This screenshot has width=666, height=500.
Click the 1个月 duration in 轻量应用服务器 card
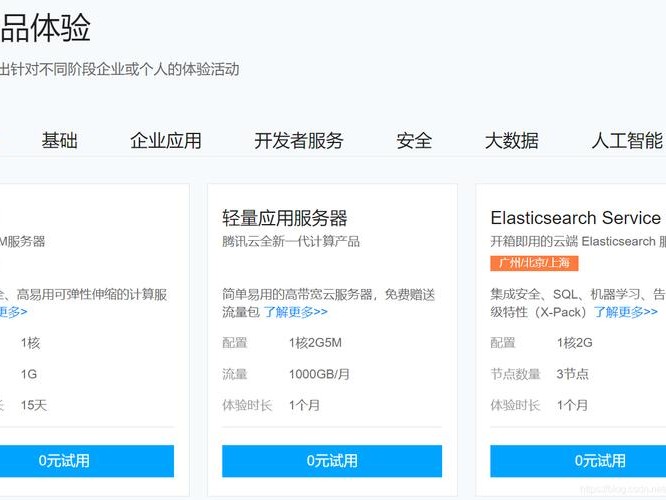(304, 405)
